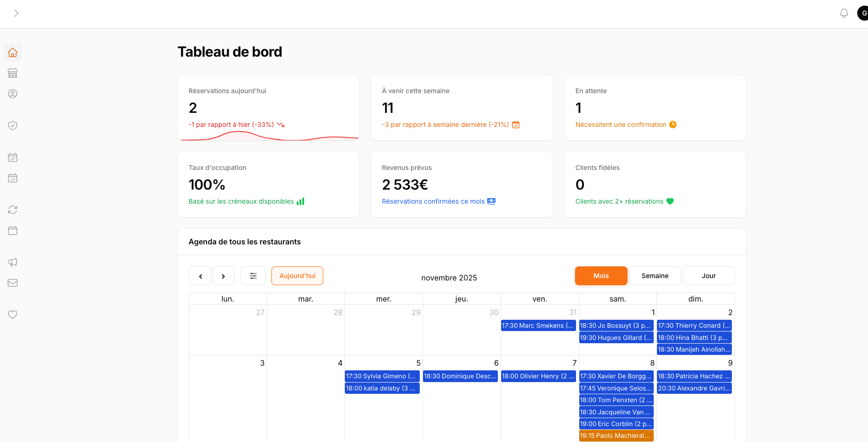The height and width of the screenshot is (442, 868).
Task: Open the restaurants storefront sidebar icon
Action: tap(13, 73)
